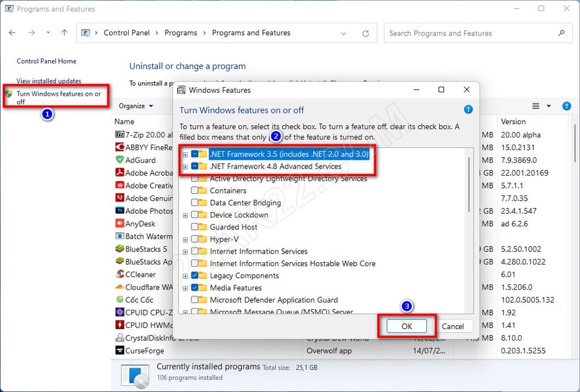
Task: Expand the Device Lockdown node
Action: [185, 215]
